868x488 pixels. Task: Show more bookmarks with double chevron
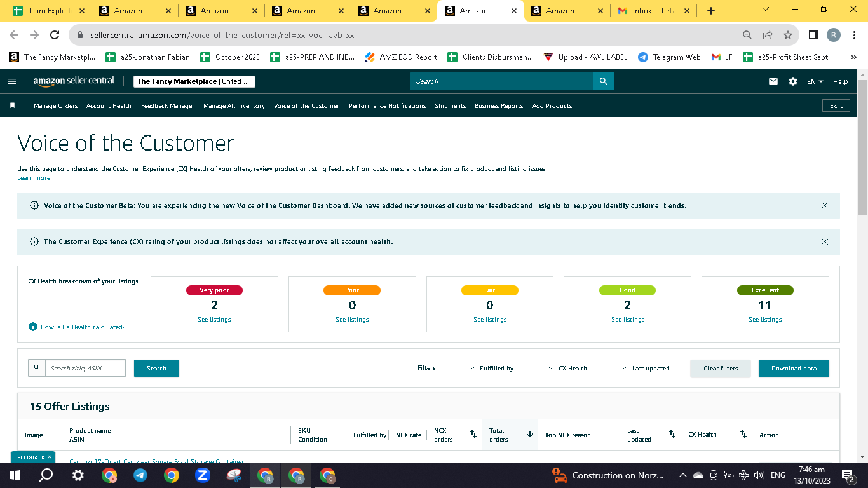click(x=853, y=57)
